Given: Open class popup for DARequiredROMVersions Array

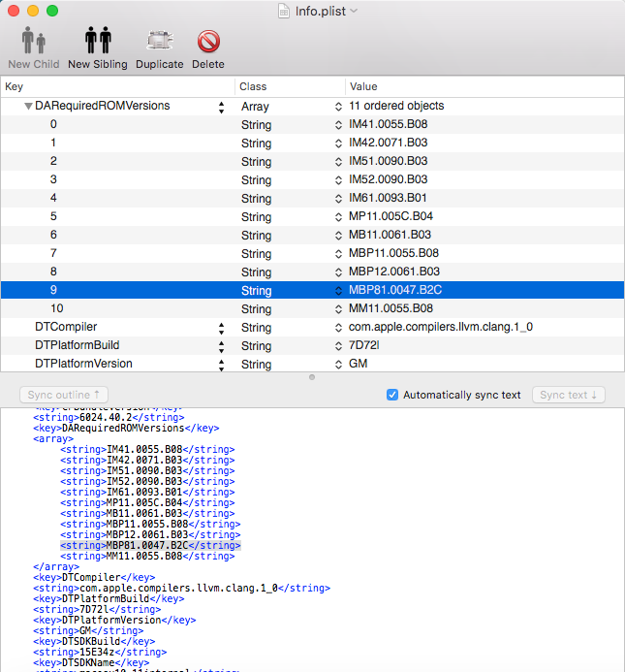Looking at the screenshot, I should pos(338,107).
